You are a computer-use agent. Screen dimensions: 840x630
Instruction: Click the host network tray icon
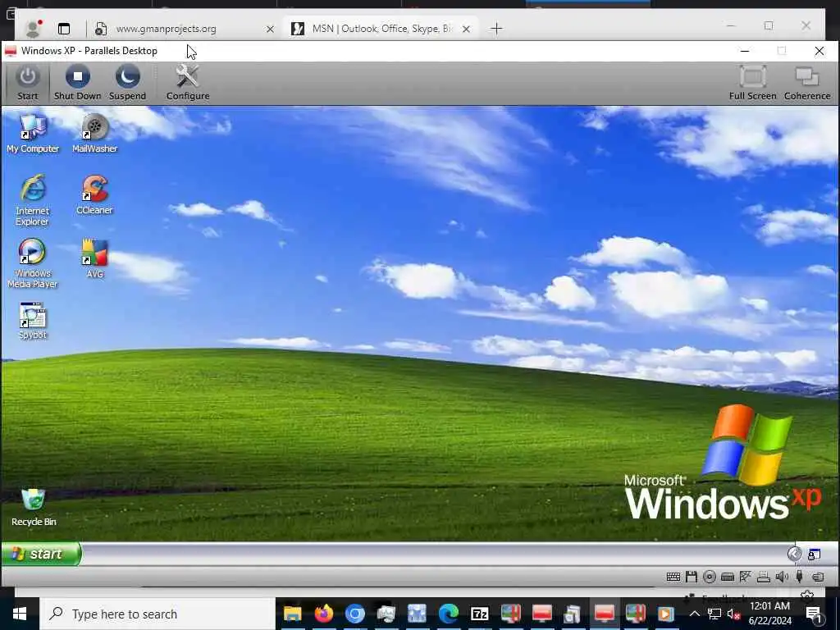tap(714, 614)
